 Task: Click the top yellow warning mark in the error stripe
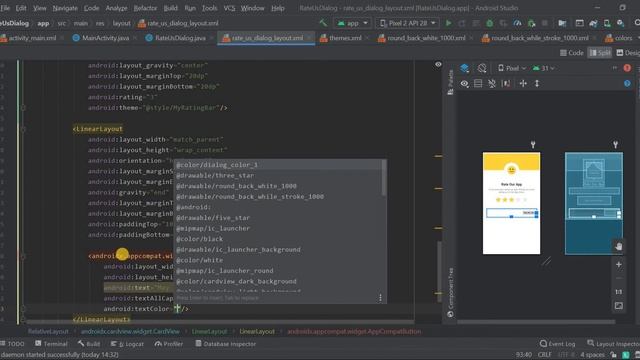(438, 156)
